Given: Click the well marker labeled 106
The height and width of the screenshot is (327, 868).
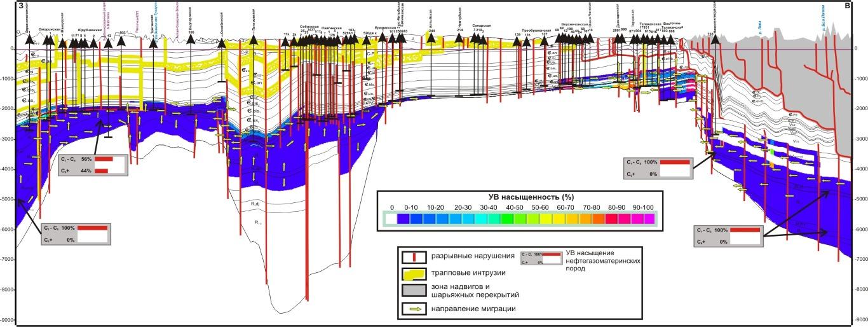Looking at the screenshot, I should (191, 40).
